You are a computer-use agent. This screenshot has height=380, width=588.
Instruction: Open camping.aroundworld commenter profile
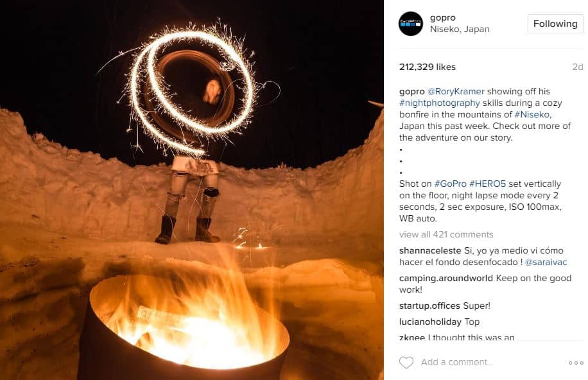point(446,279)
